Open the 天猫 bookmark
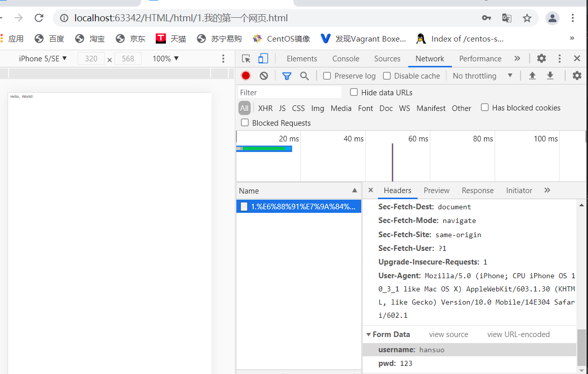Screen dimensions: 588x374 click(x=171, y=39)
